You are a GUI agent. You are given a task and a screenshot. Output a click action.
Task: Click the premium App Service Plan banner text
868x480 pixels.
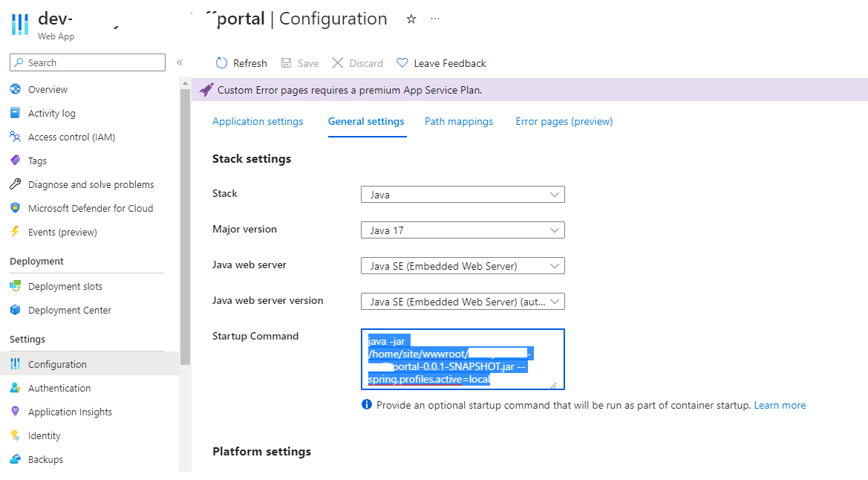349,90
